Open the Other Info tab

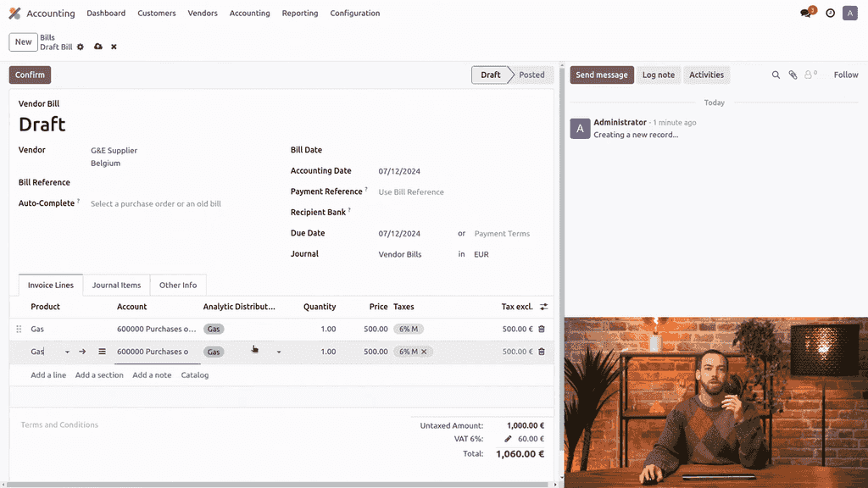click(178, 286)
